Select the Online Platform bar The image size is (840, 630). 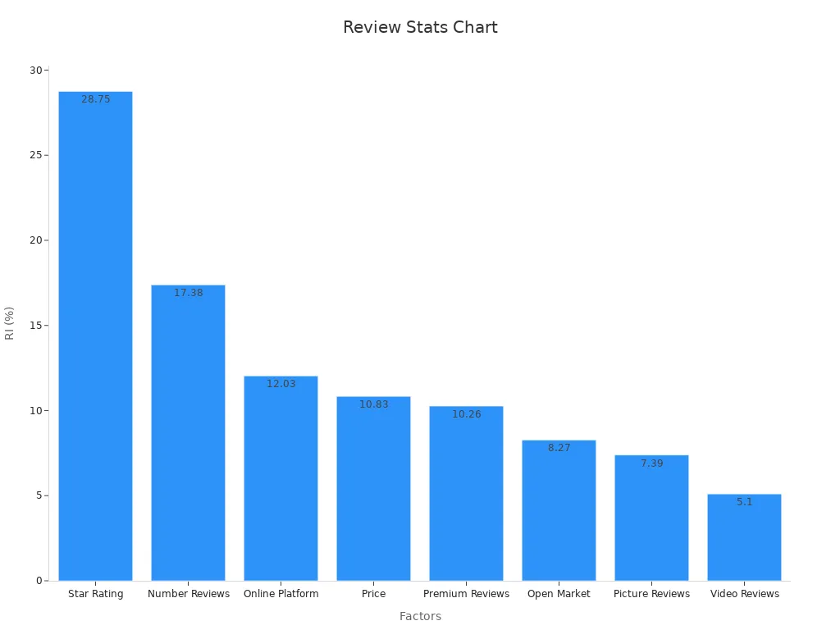pyautogui.click(x=281, y=476)
